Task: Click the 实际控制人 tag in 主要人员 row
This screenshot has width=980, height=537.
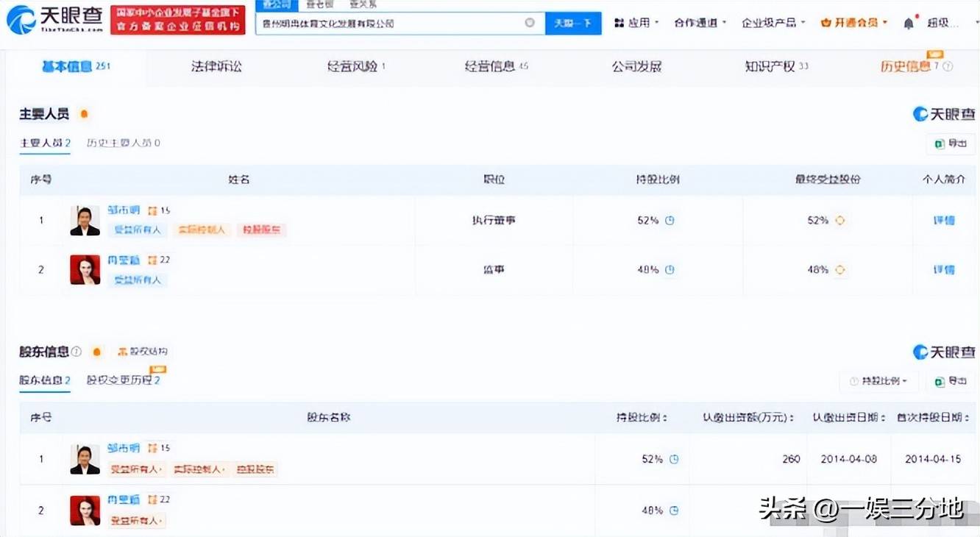Action: [x=202, y=230]
